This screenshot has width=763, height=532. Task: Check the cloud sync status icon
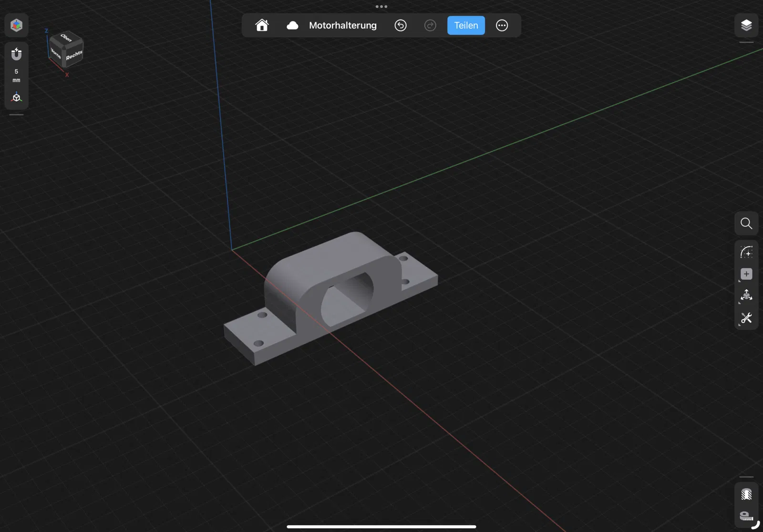(292, 25)
